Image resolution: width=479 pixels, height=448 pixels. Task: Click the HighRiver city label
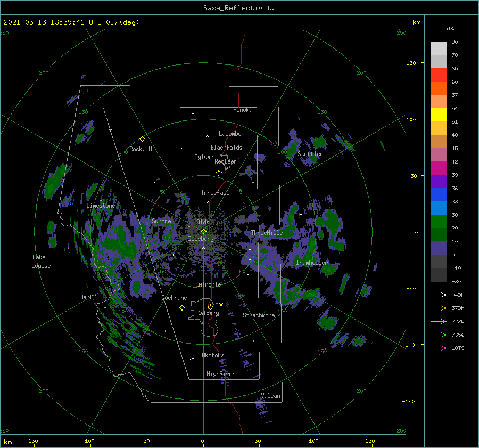click(x=221, y=374)
